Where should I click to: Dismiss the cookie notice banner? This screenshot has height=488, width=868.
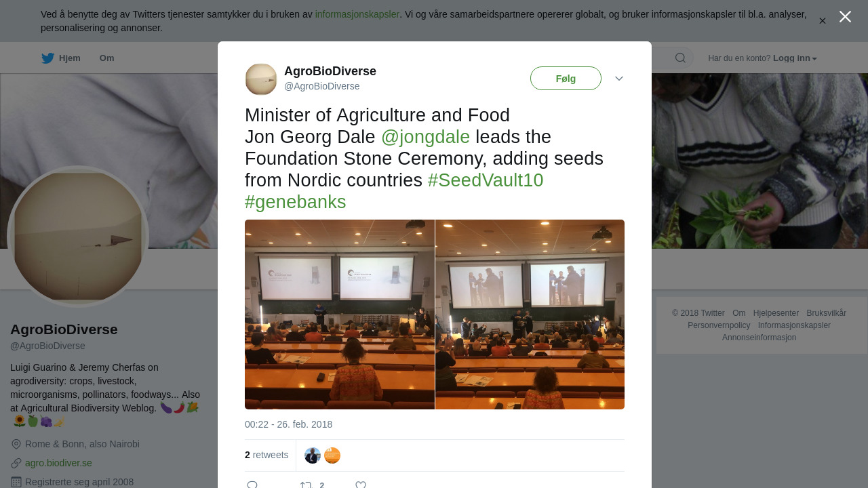point(823,21)
